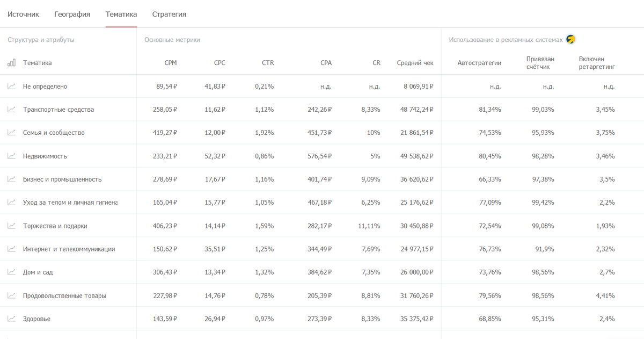The image size is (644, 339).
Task: Click the Yandex Direct logo icon
Action: 570,40
